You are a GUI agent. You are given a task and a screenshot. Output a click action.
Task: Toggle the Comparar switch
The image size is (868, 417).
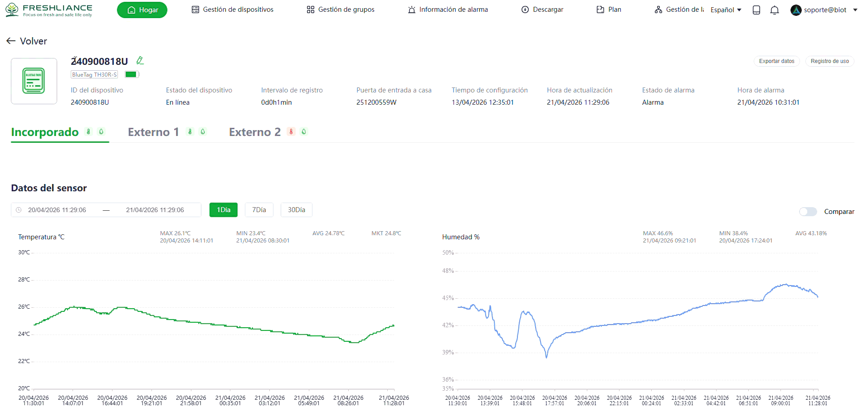[808, 212]
